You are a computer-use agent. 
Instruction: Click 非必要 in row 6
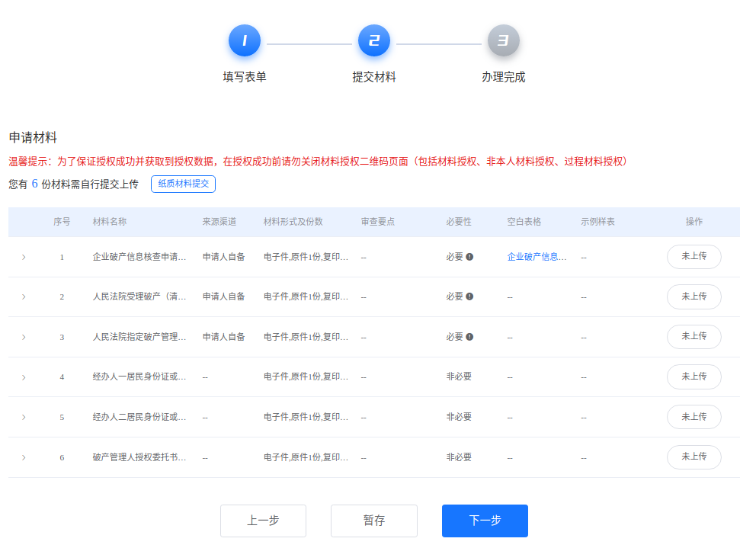tap(459, 457)
